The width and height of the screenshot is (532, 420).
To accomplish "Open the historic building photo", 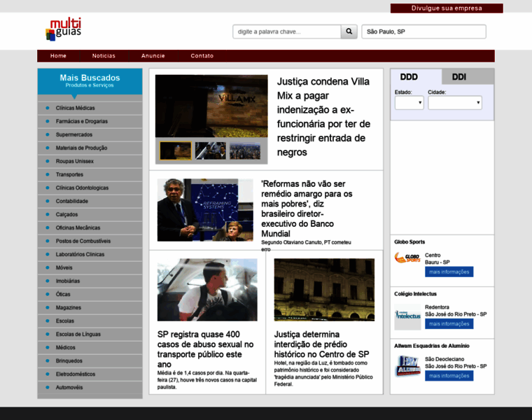I will tap(324, 290).
